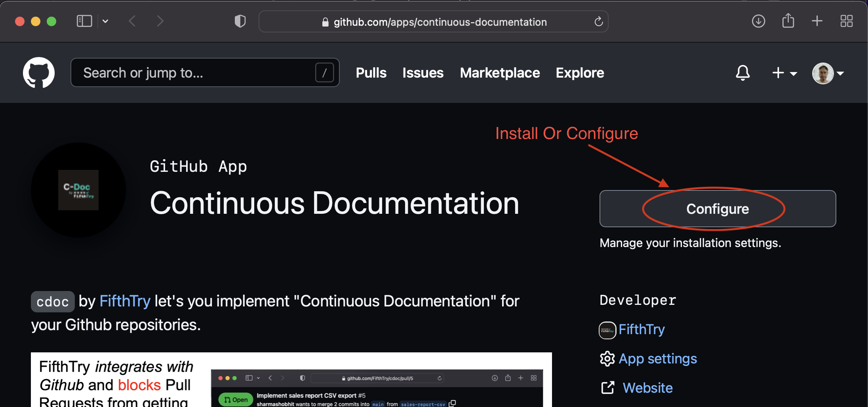
Task: Enter full screen with green button
Action: pyautogui.click(x=51, y=21)
